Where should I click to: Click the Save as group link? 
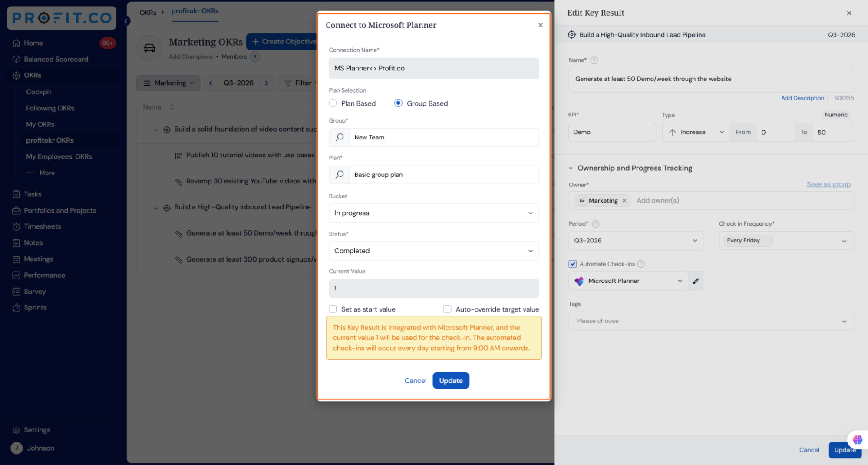(x=828, y=184)
